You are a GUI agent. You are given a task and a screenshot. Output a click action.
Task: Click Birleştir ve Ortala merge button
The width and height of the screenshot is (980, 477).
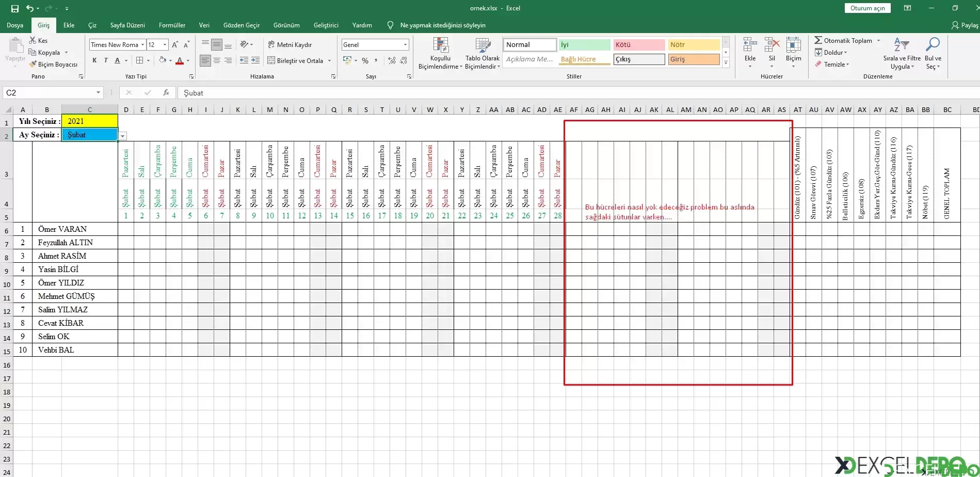click(x=295, y=60)
